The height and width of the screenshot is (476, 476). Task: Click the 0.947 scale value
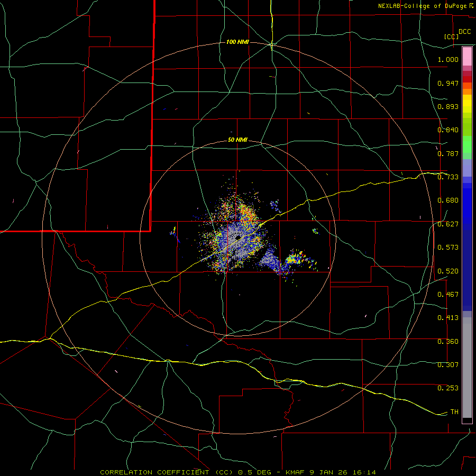click(x=448, y=83)
